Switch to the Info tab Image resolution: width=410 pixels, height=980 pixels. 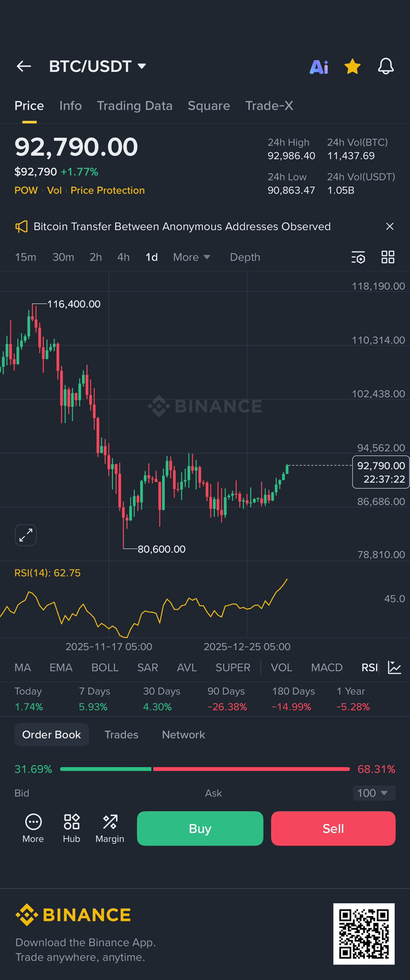70,106
